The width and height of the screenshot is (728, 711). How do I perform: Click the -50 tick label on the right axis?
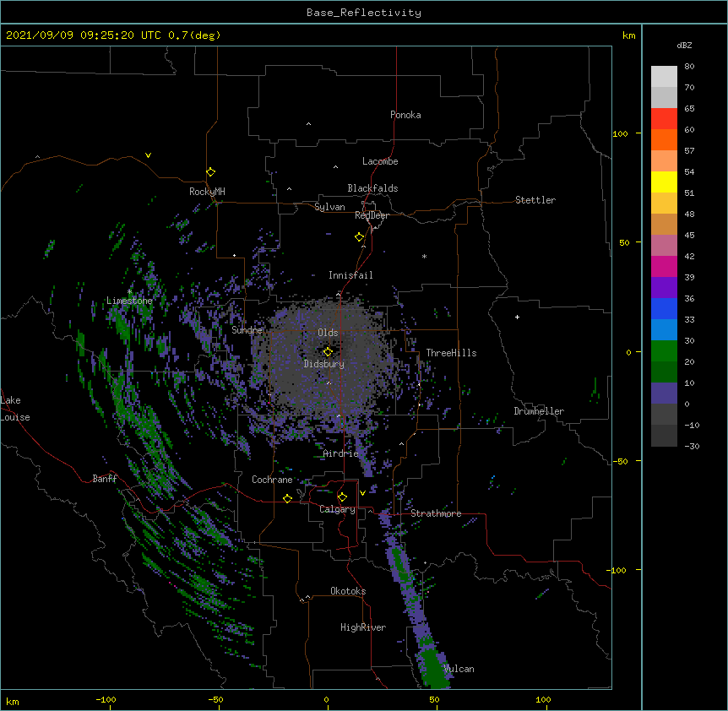[620, 461]
